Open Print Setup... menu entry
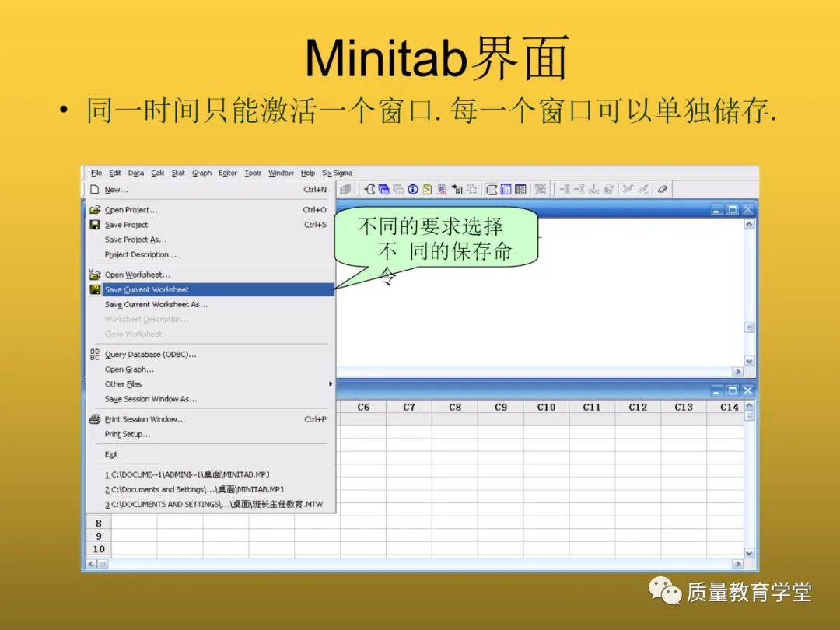Screen dimensions: 840x630 coord(209,435)
